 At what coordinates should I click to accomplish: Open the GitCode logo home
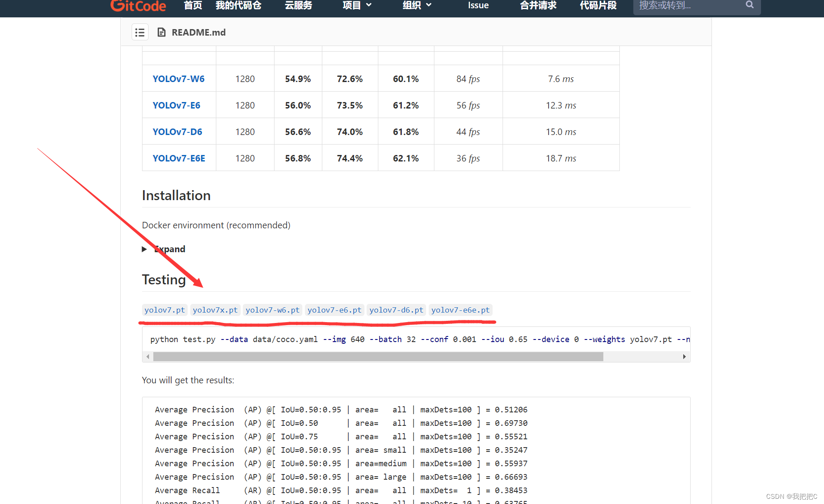pyautogui.click(x=138, y=6)
